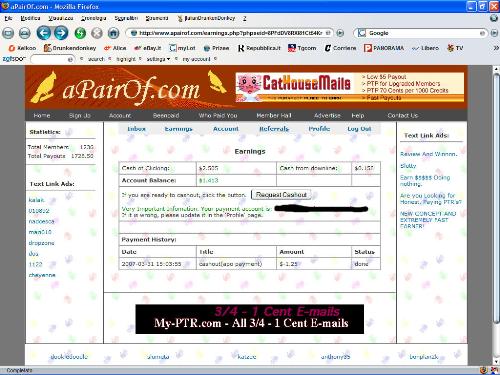Image resolution: width=500 pixels, height=375 pixels.
Task: Open the Kelkoo bookmark
Action: click(x=22, y=48)
